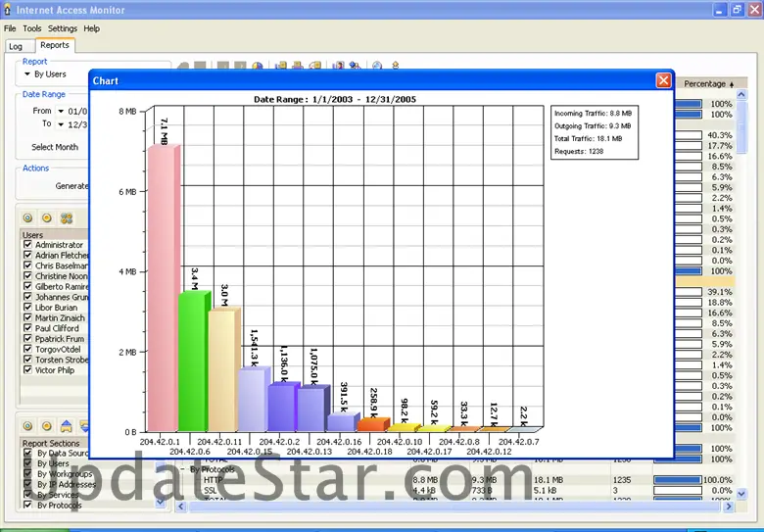Screen dimensions: 764x532
Task: Toggle the Libor Burian checkbox
Action: click(x=27, y=308)
